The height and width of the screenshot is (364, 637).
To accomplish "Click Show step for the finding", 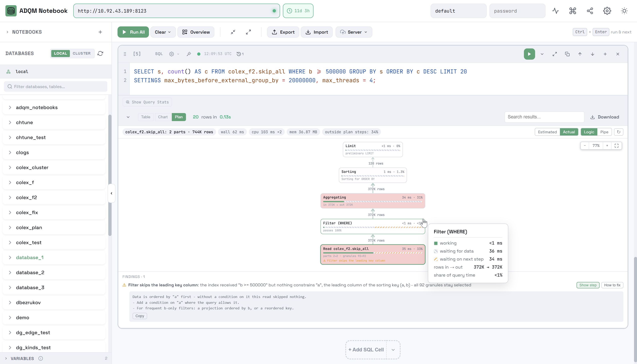I will pos(588,285).
